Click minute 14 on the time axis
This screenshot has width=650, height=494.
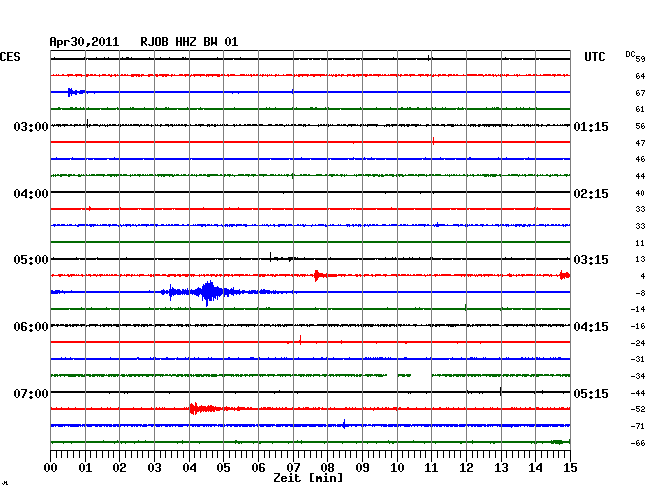pos(535,467)
